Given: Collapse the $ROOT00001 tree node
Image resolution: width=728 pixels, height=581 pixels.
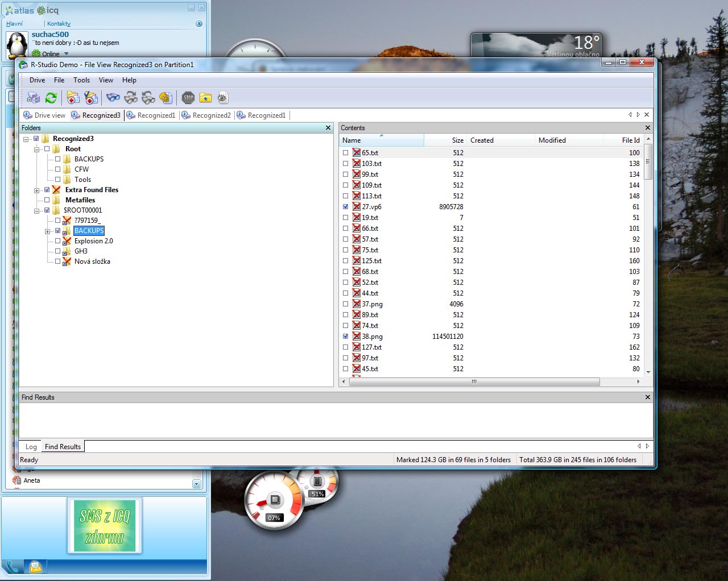Looking at the screenshot, I should (36, 211).
